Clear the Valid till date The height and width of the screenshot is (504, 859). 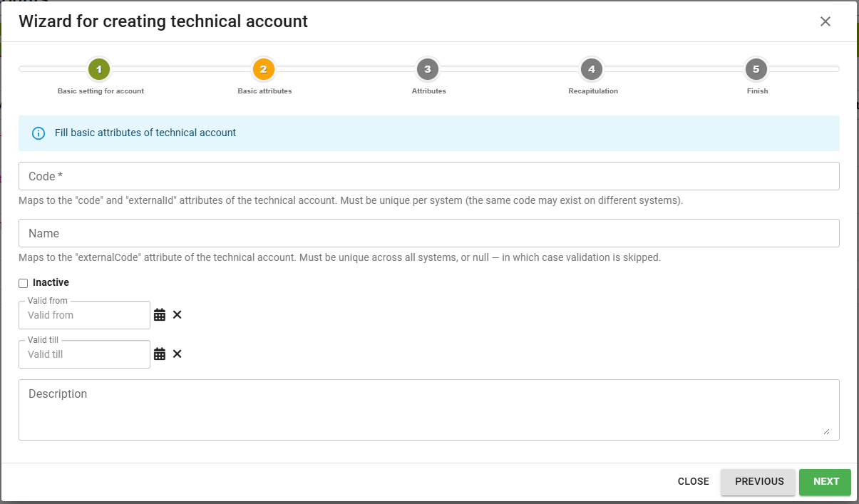point(178,354)
